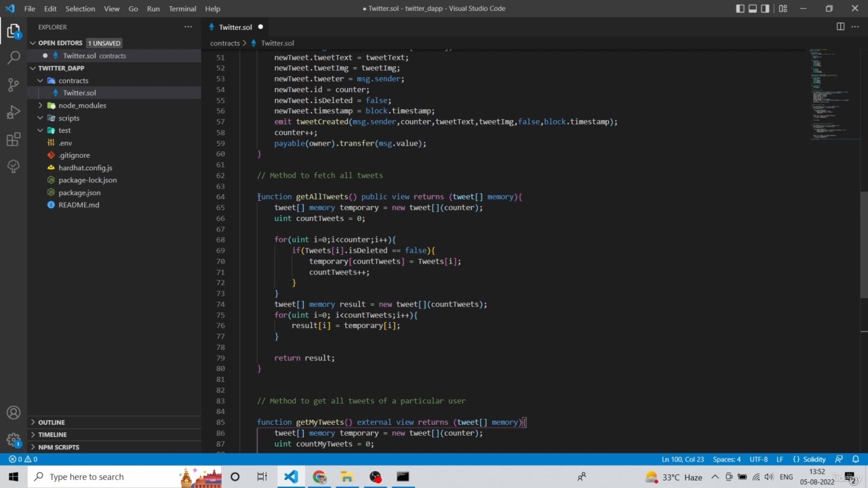Open package.json in the Explorer
This screenshot has width=868, height=488.
[79, 192]
